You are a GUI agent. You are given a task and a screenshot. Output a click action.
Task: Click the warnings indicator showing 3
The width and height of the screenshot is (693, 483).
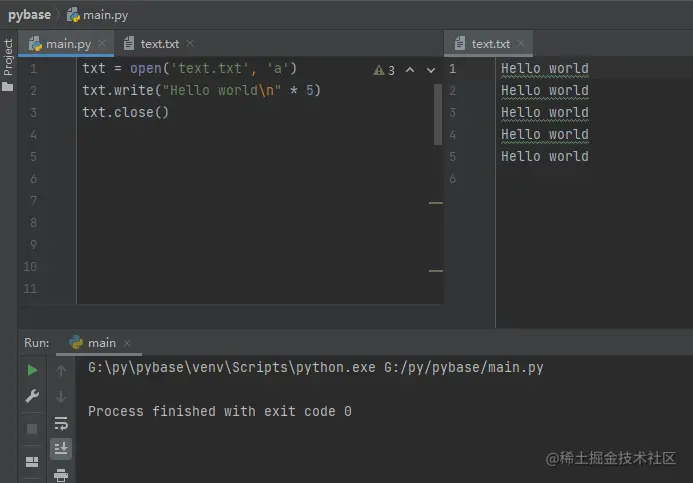[384, 70]
